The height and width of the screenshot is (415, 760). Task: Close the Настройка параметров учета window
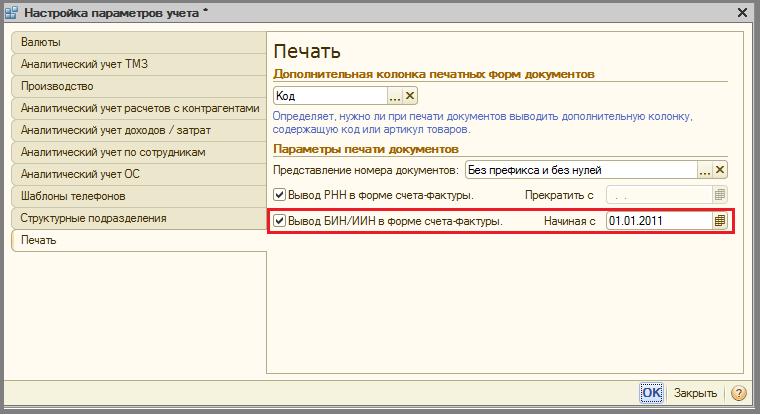tap(741, 13)
